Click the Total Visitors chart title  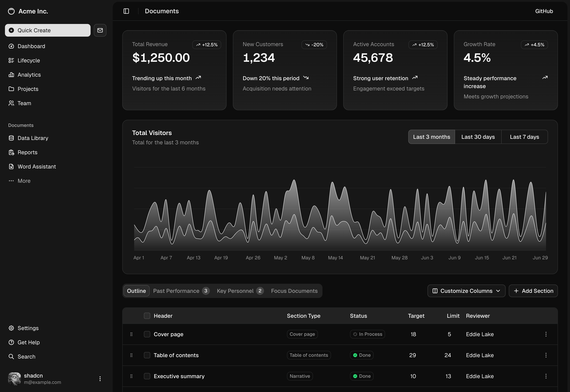coord(152,133)
